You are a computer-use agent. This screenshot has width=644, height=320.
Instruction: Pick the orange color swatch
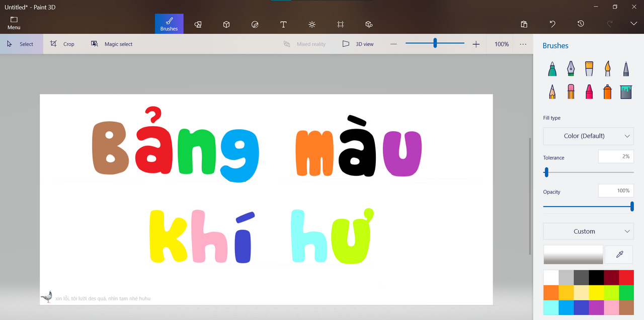pos(551,293)
